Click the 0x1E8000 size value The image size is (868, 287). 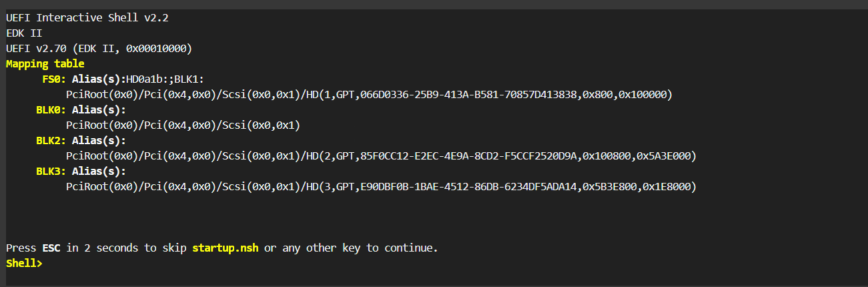[x=669, y=187]
